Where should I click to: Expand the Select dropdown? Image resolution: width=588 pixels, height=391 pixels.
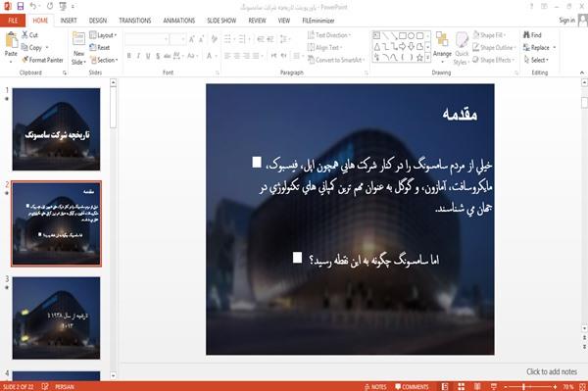click(x=536, y=60)
